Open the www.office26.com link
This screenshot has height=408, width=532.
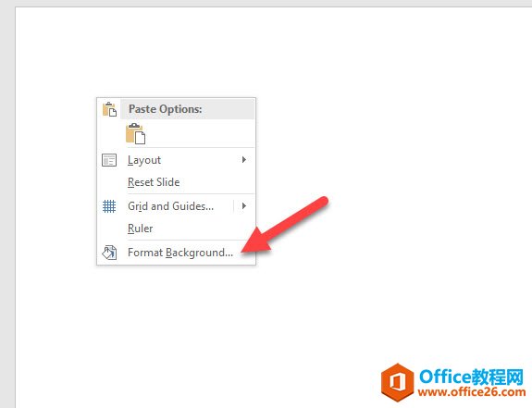[472, 392]
